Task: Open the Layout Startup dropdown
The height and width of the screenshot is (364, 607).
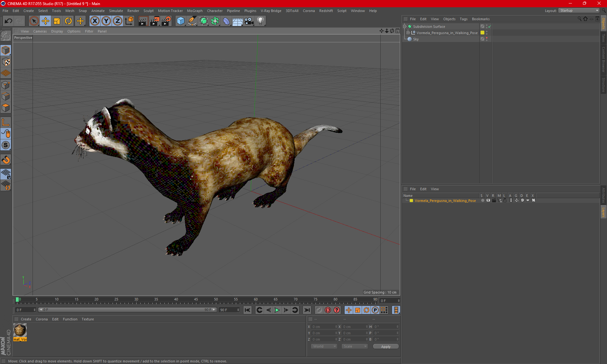Action: (x=579, y=10)
